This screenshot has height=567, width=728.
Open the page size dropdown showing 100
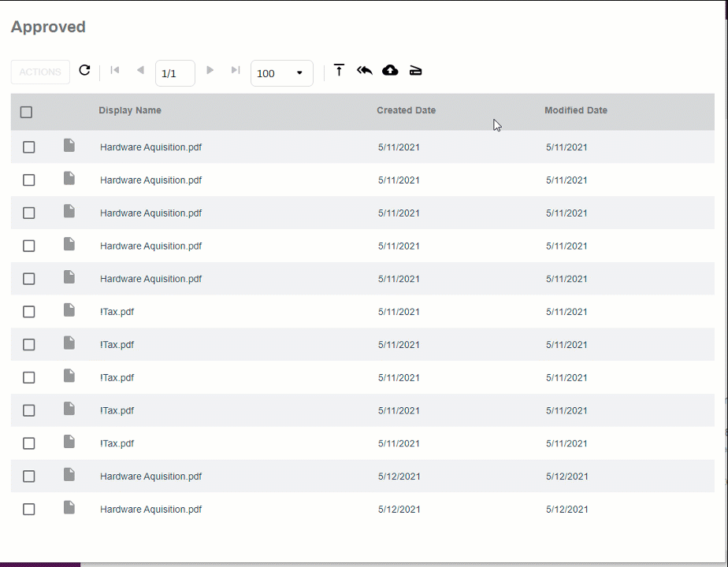click(282, 73)
